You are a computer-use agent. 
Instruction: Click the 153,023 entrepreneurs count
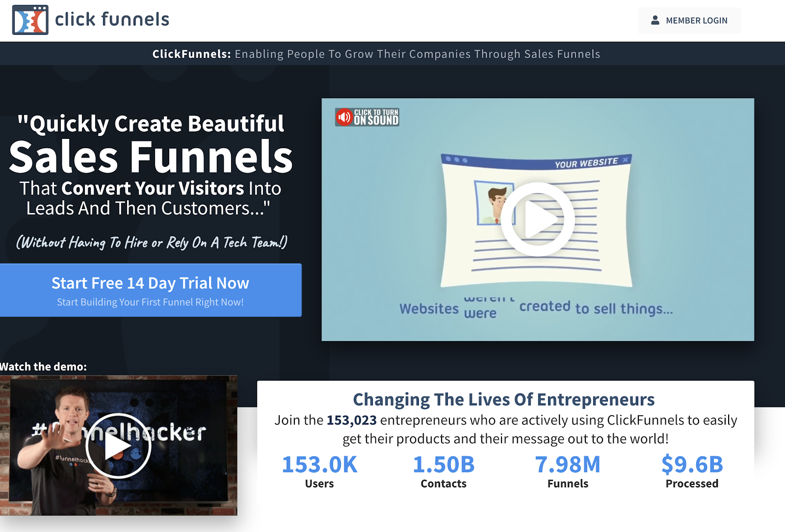352,420
